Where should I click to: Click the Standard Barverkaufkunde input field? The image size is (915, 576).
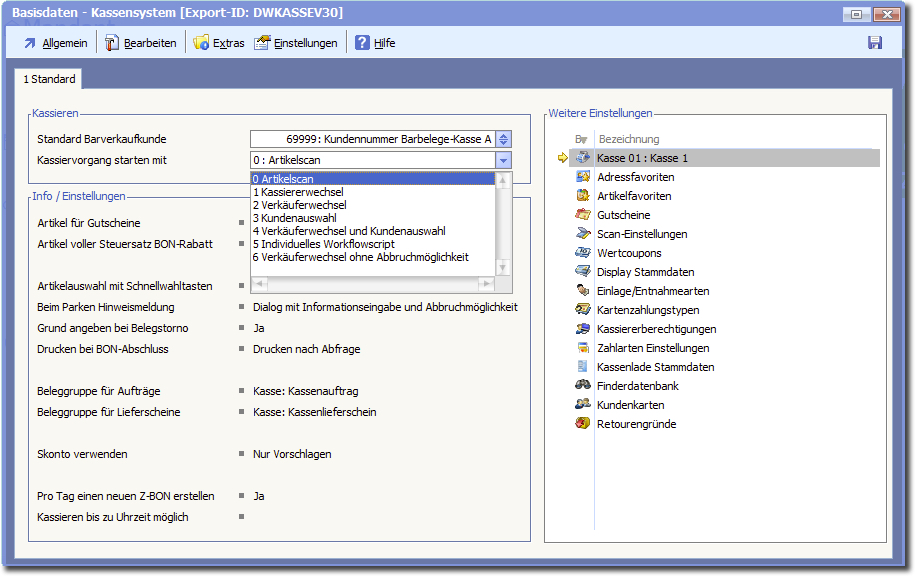point(372,139)
